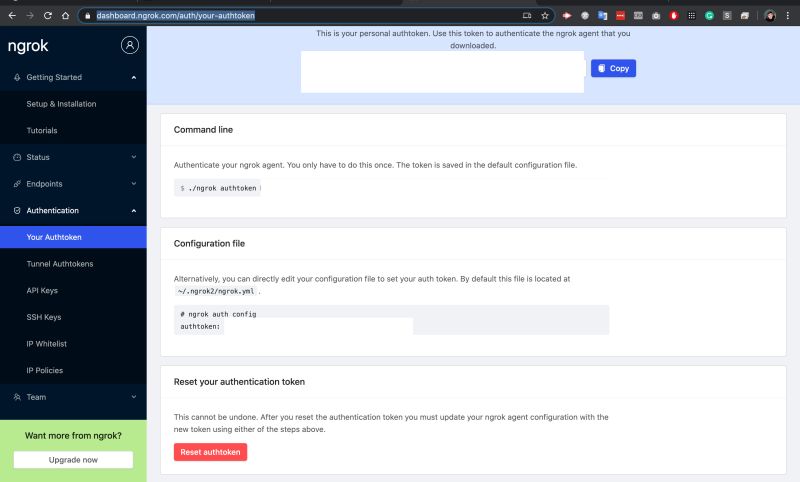
Task: Click the red rectangular extension icon
Action: click(620, 16)
